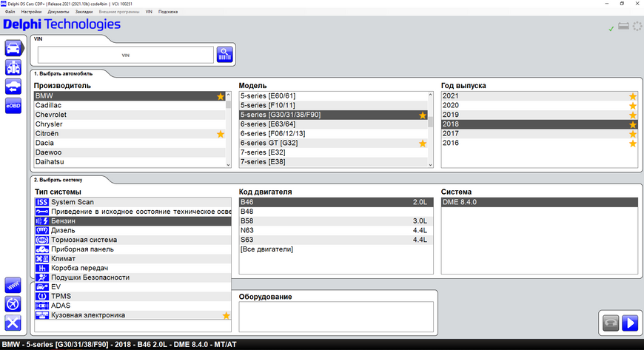Toggle favorite star for year 2016
This screenshot has width=644, height=350.
pyautogui.click(x=633, y=144)
